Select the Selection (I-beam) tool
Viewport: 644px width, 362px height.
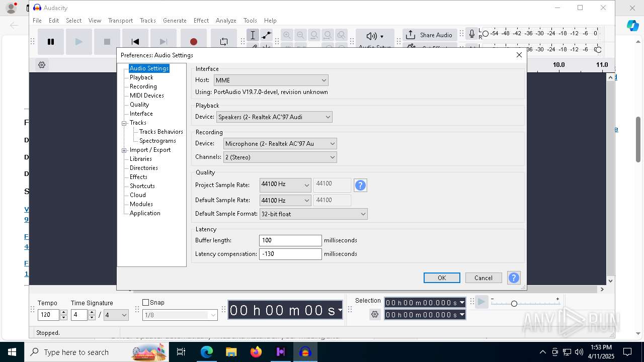point(253,35)
